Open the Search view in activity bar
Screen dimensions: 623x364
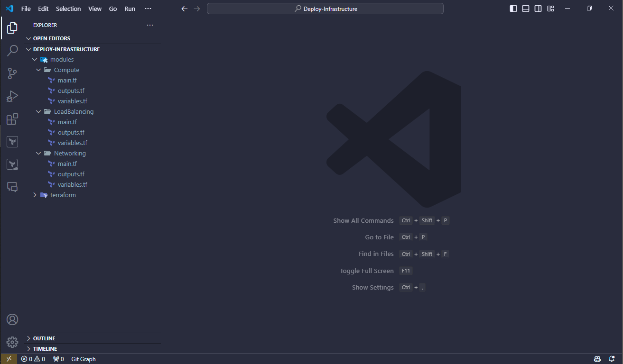(12, 51)
